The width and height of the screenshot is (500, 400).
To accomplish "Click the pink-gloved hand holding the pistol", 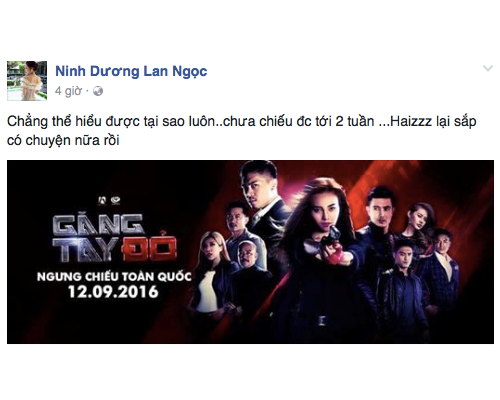I will 335,249.
